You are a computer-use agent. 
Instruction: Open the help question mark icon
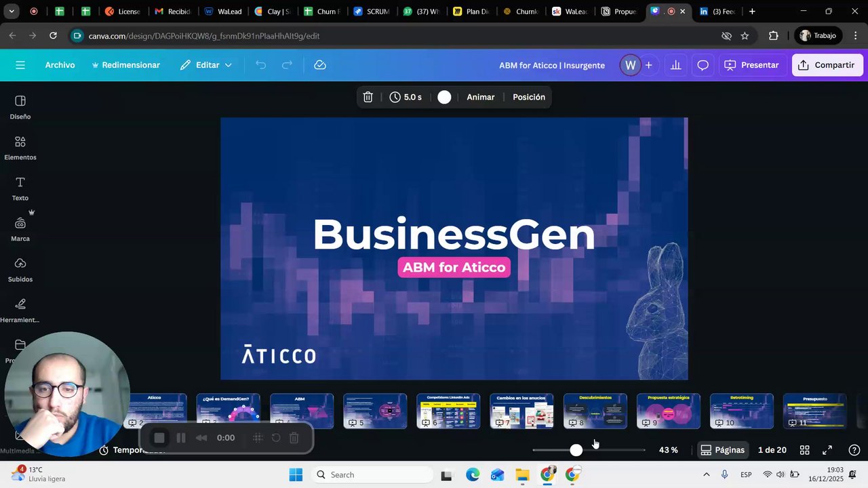click(x=854, y=450)
